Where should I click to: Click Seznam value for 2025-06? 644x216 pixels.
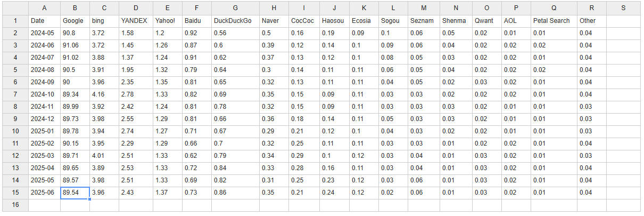(424, 193)
